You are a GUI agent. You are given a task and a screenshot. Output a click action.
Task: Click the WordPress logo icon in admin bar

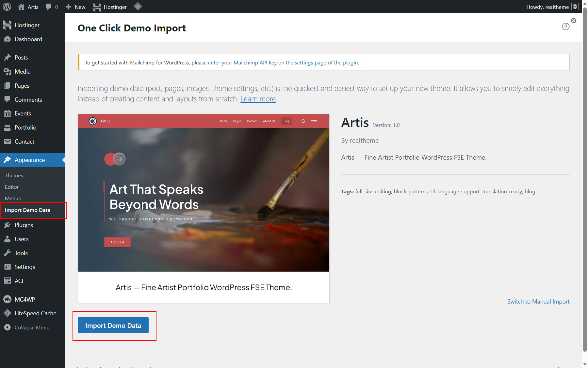pos(7,7)
